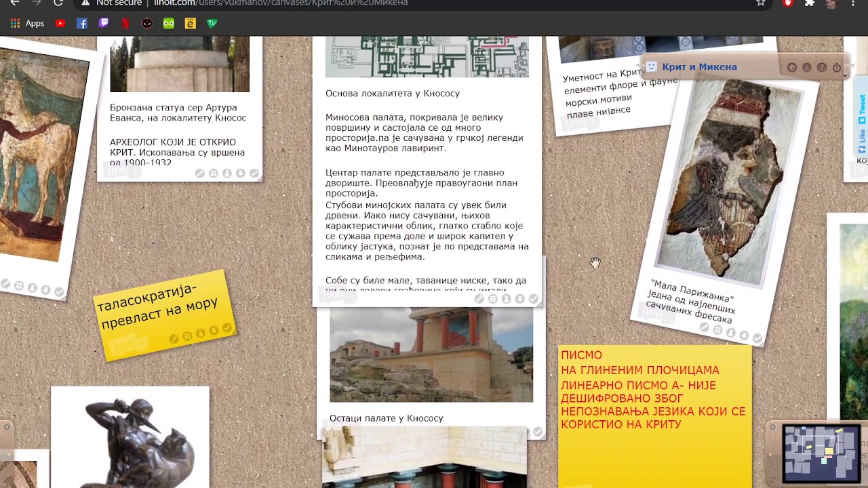Open the YouTube bookmark
The height and width of the screenshot is (488, 868).
(60, 23)
